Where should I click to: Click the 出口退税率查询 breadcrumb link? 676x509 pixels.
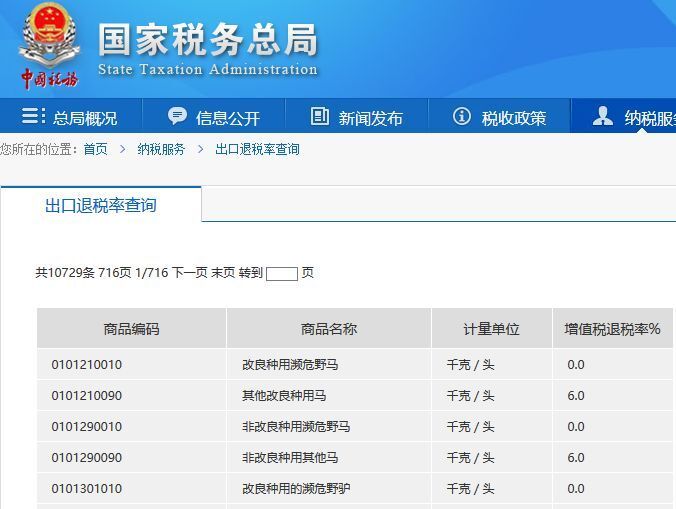(257, 150)
